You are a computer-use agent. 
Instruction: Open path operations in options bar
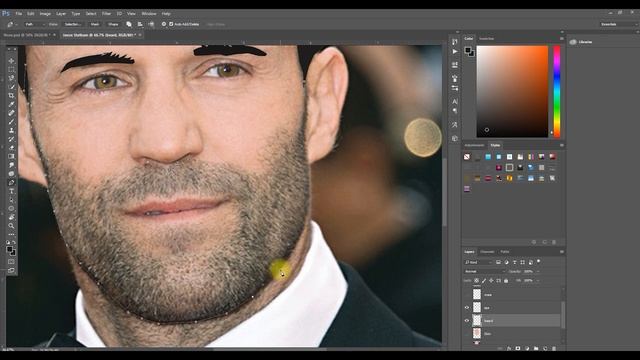tap(129, 24)
